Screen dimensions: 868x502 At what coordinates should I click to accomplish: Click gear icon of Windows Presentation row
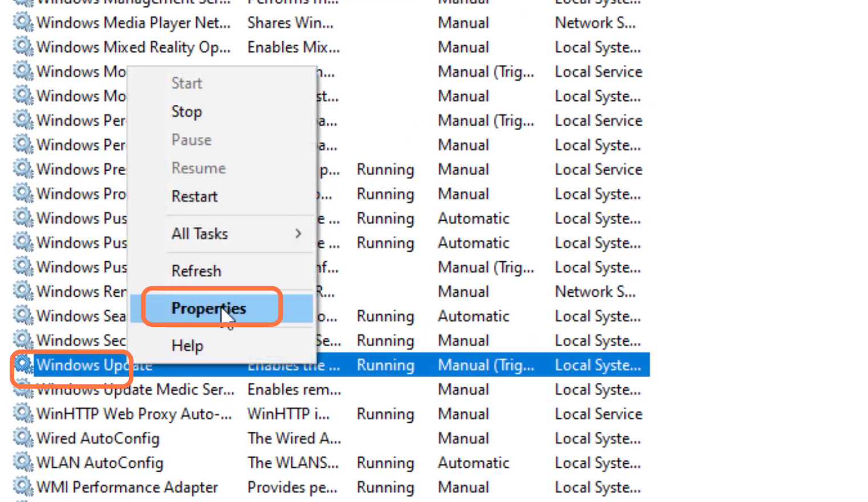pyautogui.click(x=23, y=169)
